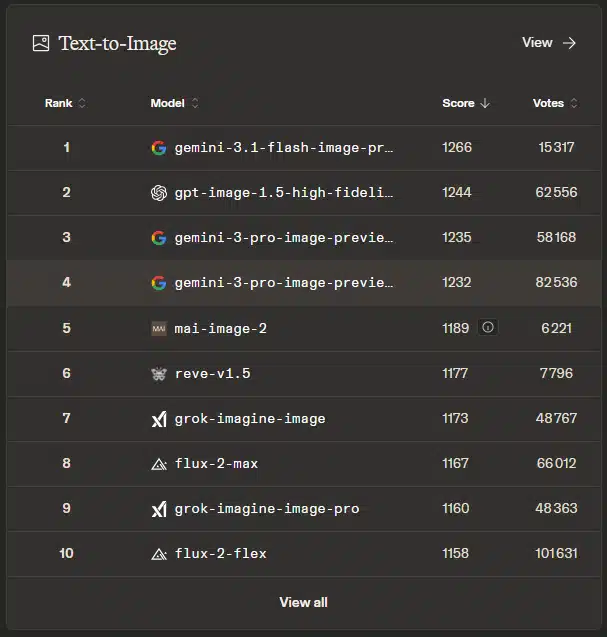
Task: Click the Text-to-Image picture icon in the header
Action: (x=41, y=43)
